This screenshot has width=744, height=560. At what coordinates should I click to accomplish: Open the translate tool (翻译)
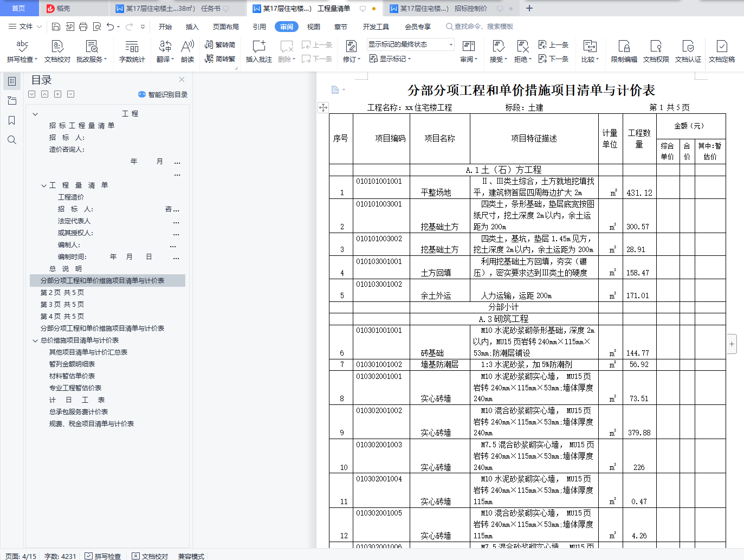(x=165, y=52)
